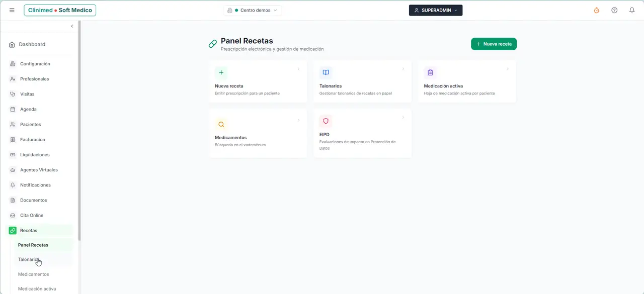The width and height of the screenshot is (644, 294).
Task: Open Liquidaciones in the sidebar
Action: [x=35, y=155]
